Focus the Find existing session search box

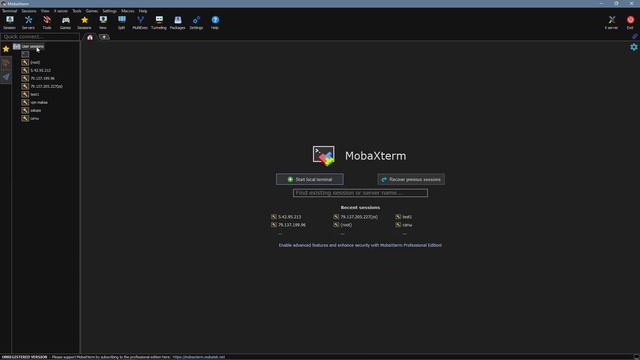pyautogui.click(x=360, y=193)
